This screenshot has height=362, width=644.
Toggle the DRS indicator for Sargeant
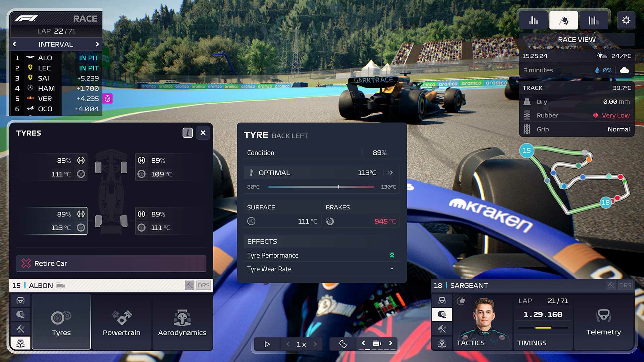pos(625,285)
